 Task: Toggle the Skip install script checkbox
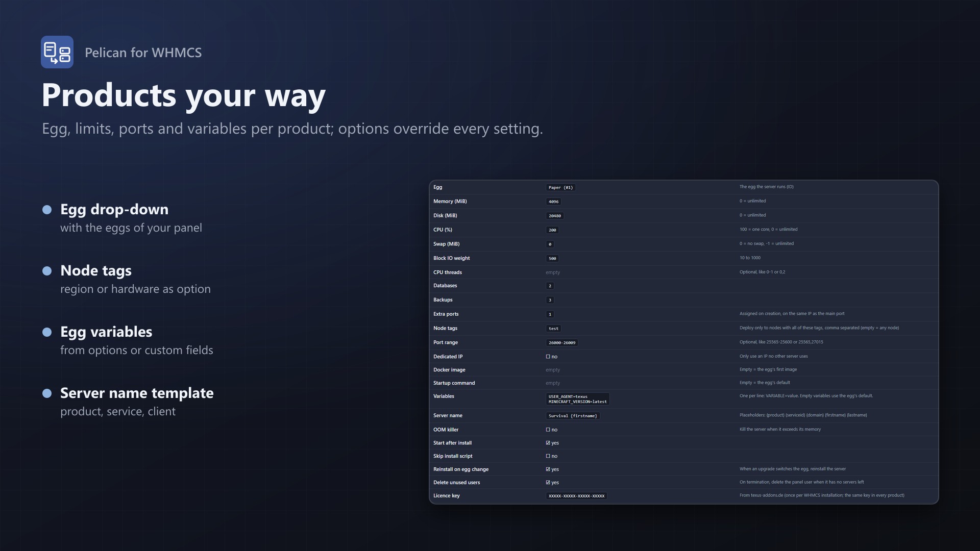coord(548,456)
